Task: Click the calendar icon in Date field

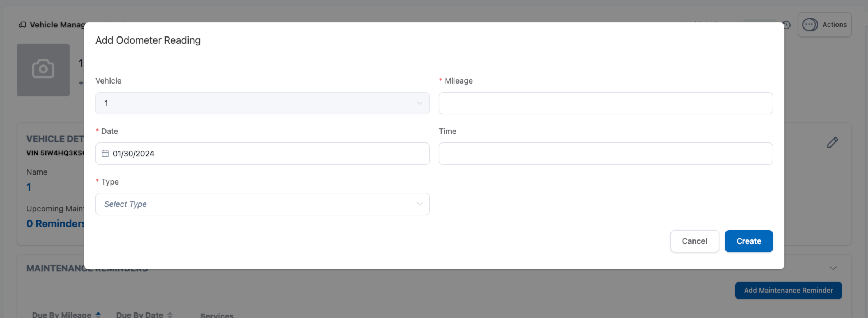Action: coord(105,154)
